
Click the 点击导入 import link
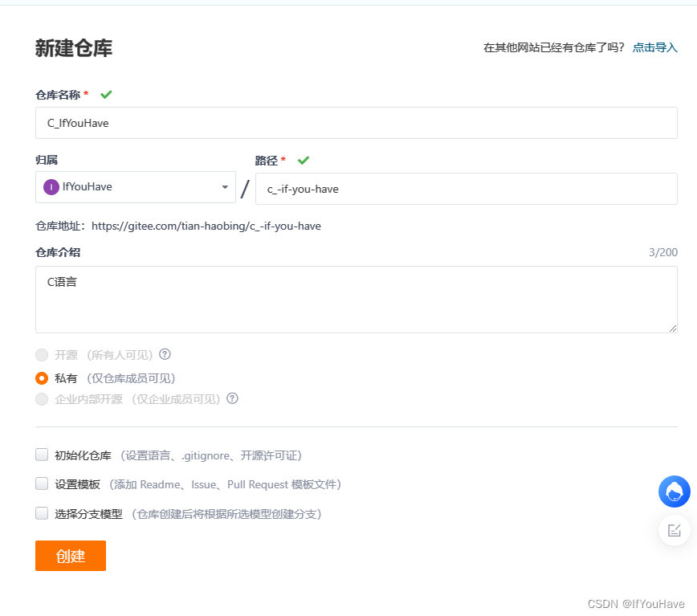pyautogui.click(x=654, y=47)
